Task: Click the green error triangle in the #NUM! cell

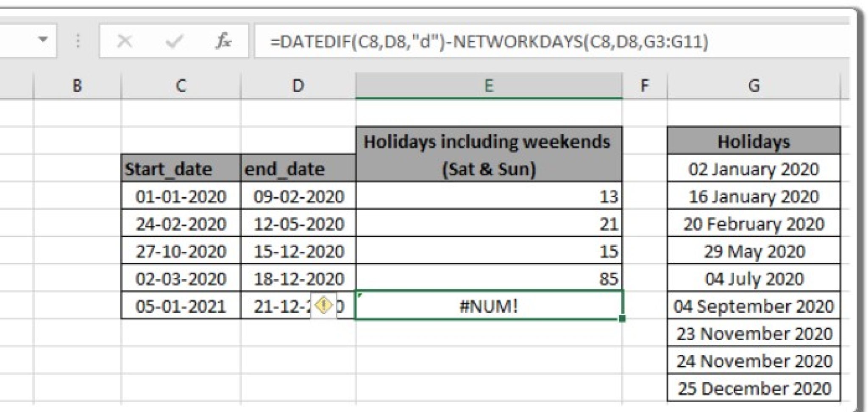Action: [360, 294]
